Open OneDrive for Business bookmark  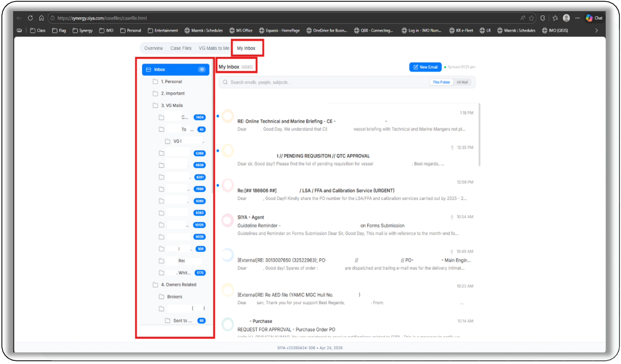[327, 30]
